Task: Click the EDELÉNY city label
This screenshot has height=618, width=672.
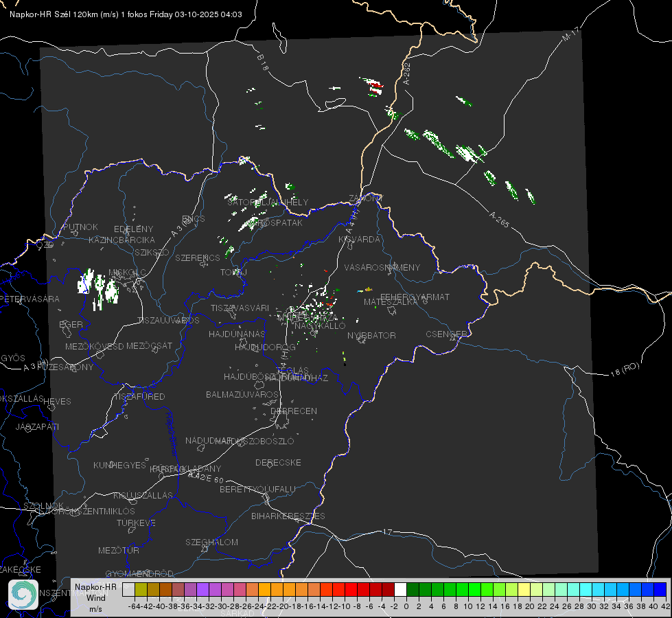Action: pos(133,229)
